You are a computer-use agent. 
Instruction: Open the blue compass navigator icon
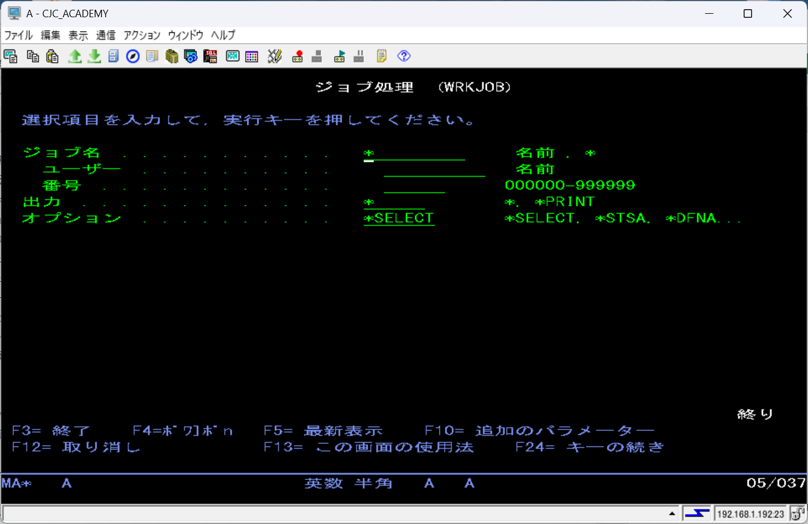[133, 56]
